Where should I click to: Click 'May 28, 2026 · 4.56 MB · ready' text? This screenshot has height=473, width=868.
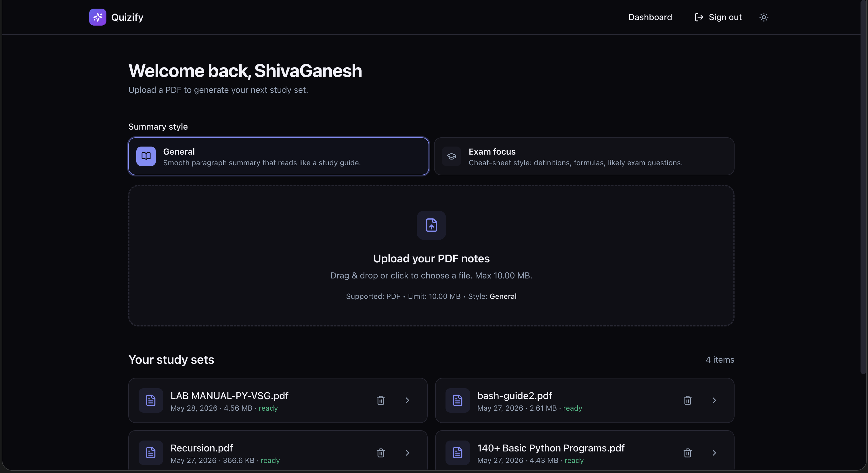(x=224, y=408)
